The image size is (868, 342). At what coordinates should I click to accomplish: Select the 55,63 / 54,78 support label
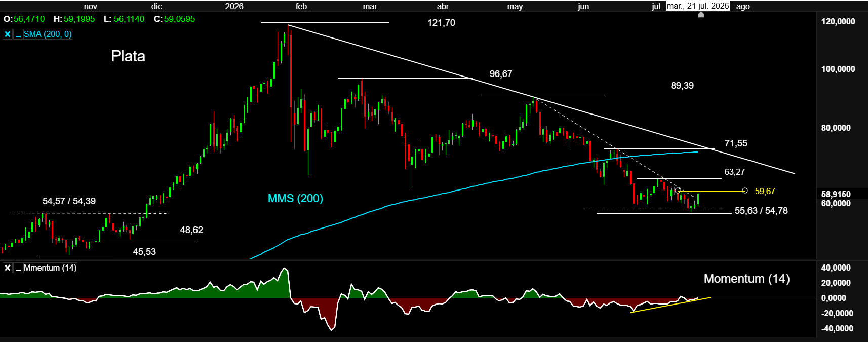click(761, 211)
